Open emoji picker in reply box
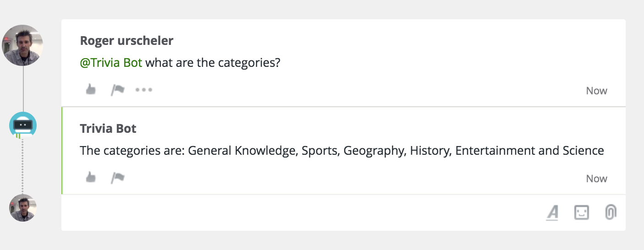This screenshot has height=250, width=644. pos(581,212)
